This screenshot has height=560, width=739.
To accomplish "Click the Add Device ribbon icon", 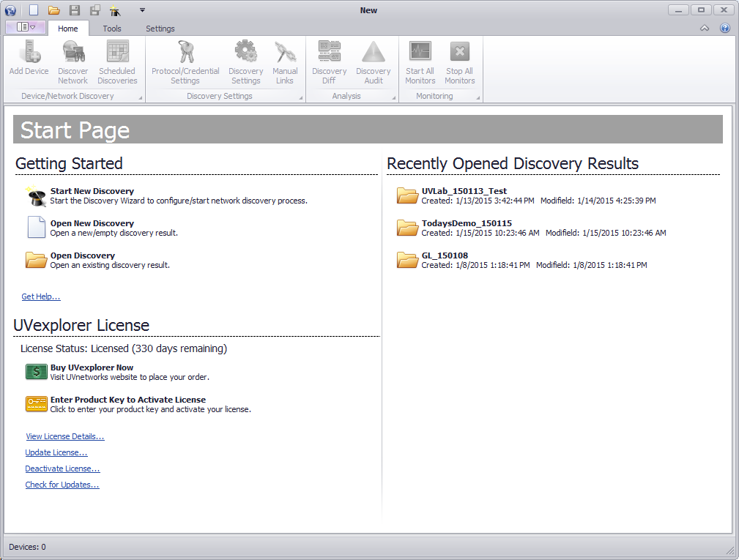I will pos(29,58).
